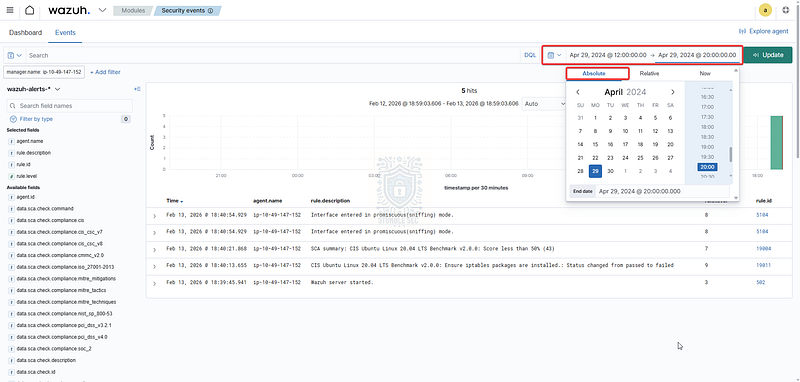
Task: Choose 19:30 in the time list
Action: pos(707,157)
